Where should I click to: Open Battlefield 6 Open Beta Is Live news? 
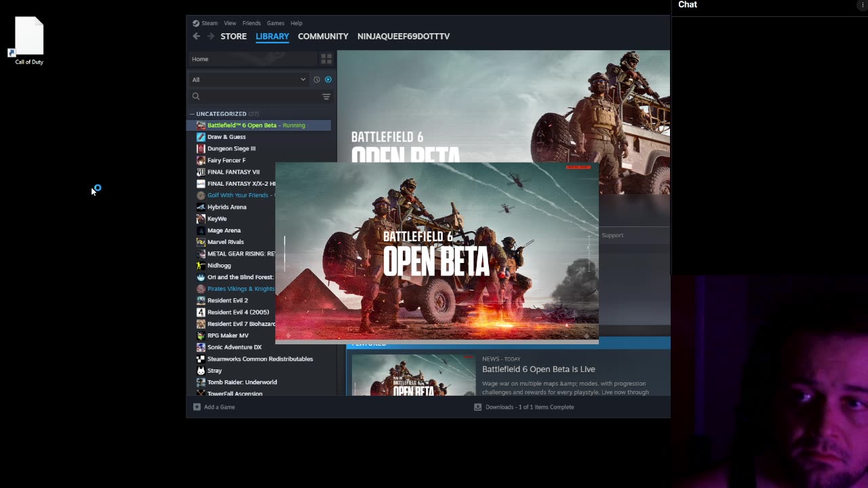coord(538,369)
